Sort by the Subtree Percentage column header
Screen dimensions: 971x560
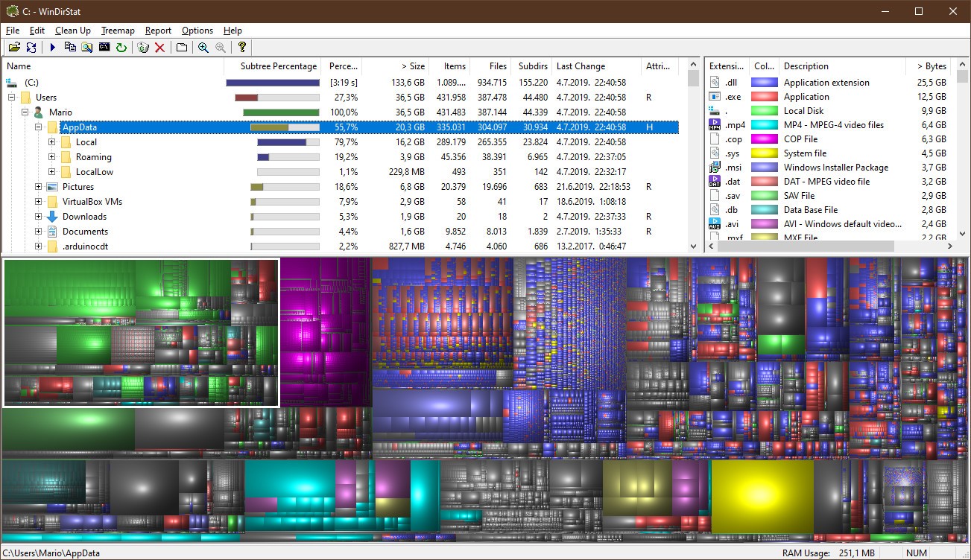tap(272, 66)
